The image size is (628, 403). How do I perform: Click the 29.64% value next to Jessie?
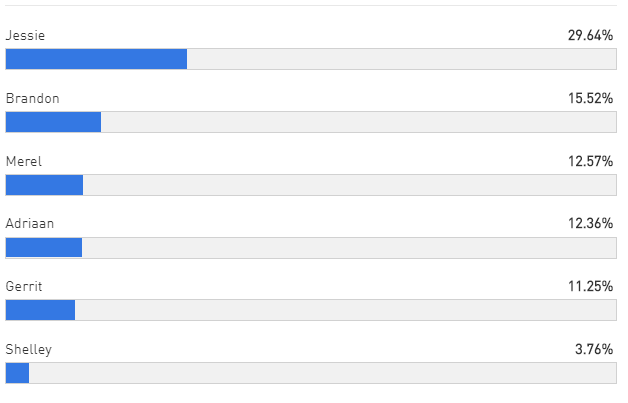590,35
